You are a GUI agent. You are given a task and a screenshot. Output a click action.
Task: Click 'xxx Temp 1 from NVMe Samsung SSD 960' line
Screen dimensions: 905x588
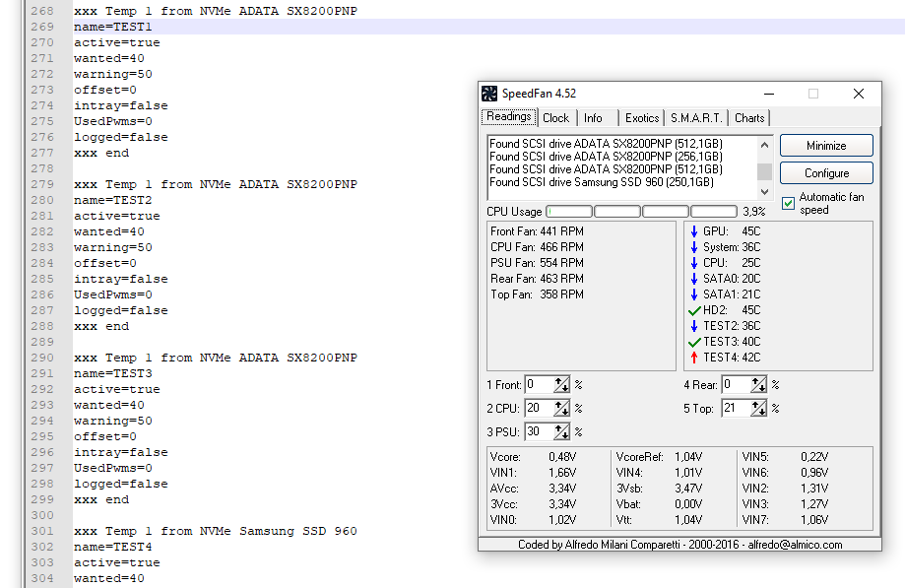click(216, 531)
